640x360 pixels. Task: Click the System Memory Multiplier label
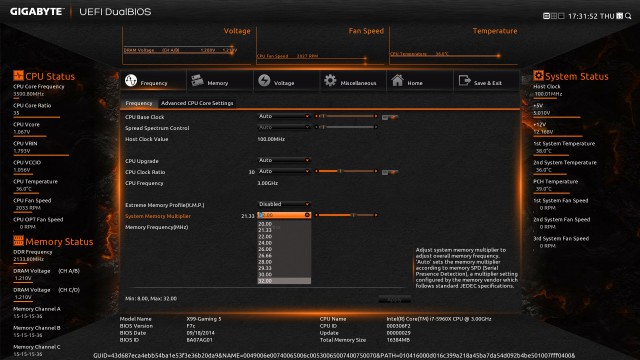tap(158, 216)
